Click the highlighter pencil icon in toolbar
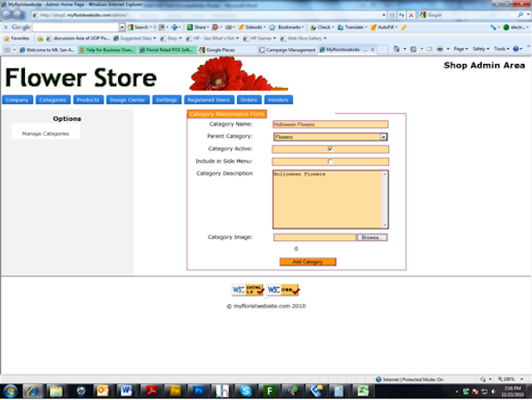 [404, 28]
